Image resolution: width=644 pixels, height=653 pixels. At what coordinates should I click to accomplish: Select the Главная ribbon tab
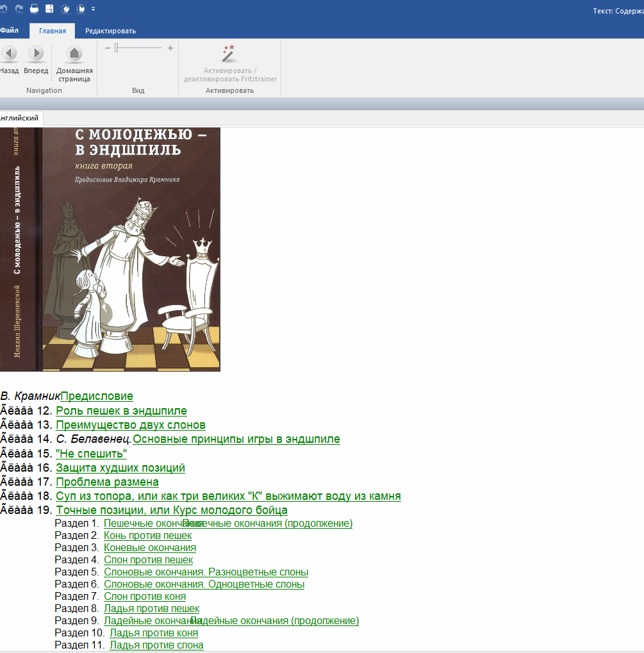tap(53, 31)
